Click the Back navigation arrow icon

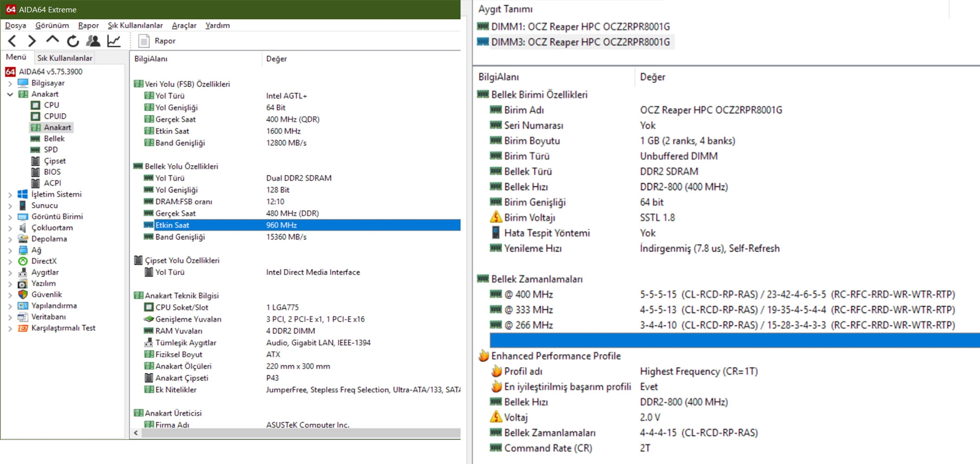13,41
